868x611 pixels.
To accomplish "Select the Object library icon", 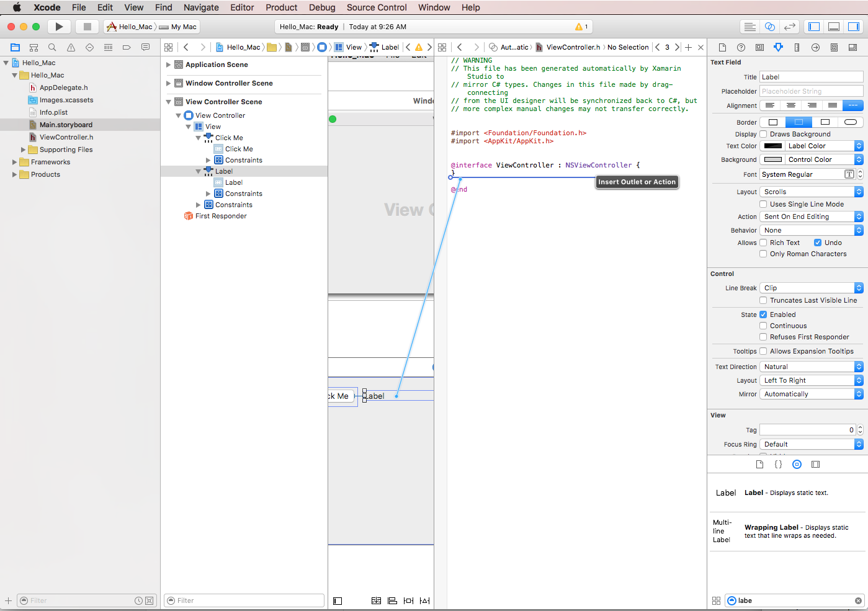I will pos(797,464).
